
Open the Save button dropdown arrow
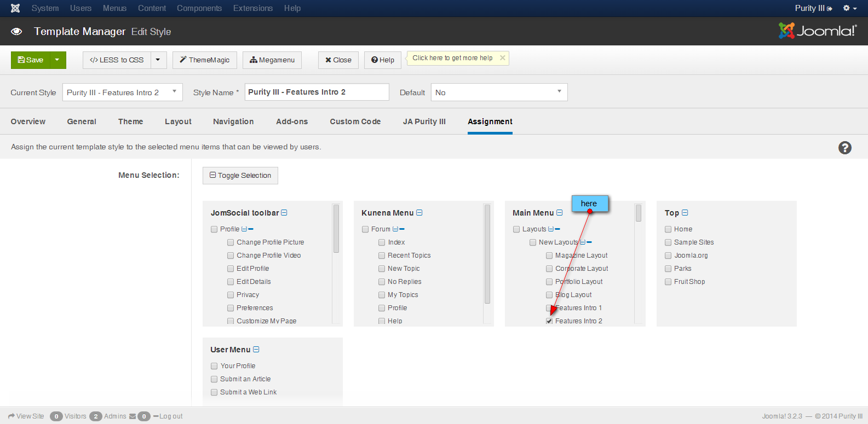point(58,60)
